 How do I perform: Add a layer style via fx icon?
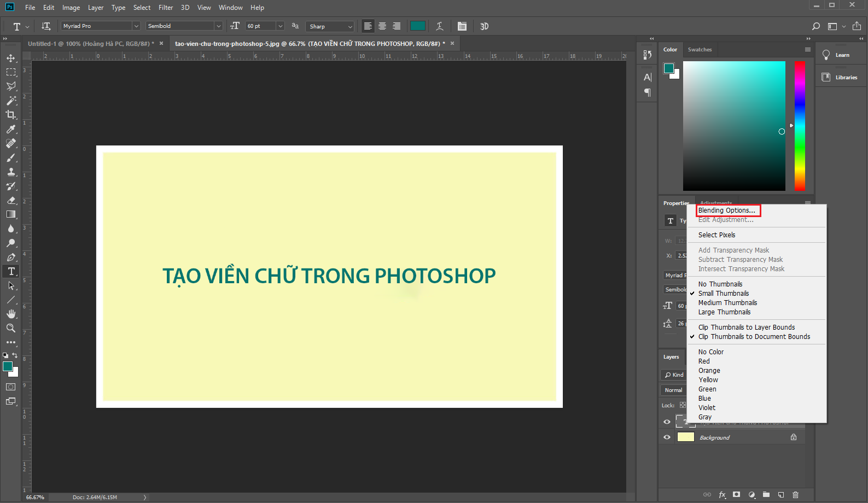click(722, 495)
